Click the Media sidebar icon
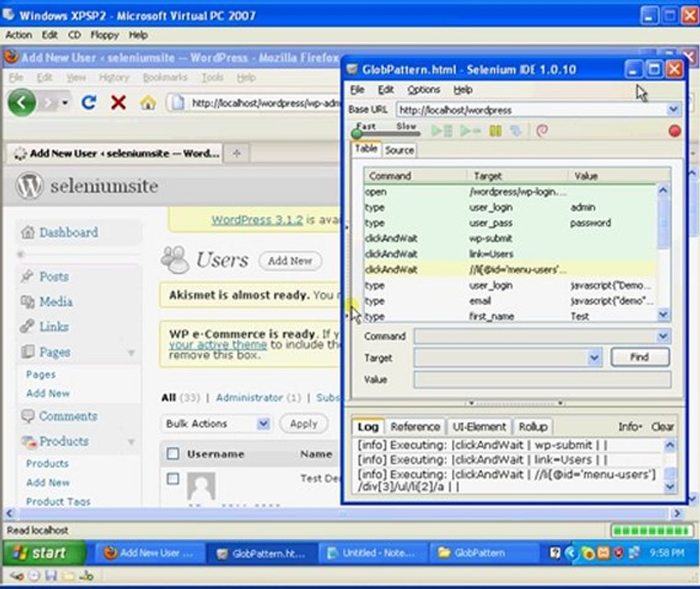Screen dimensions: 700x589 tap(27, 302)
